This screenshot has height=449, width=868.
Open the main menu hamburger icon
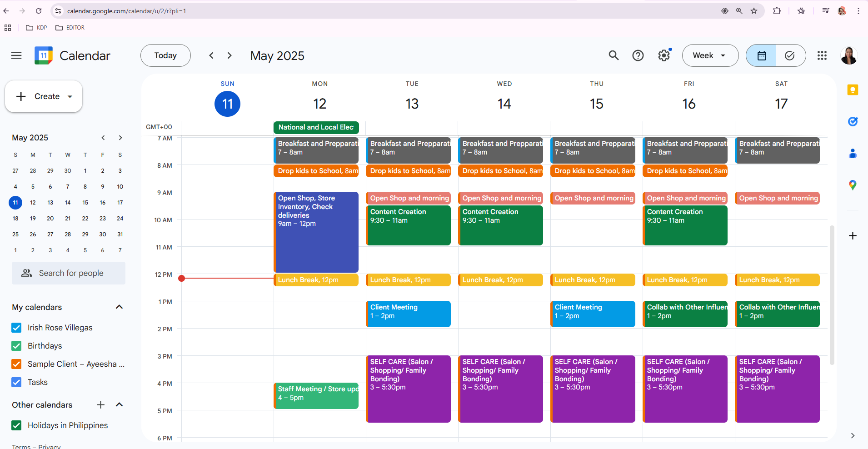coord(16,55)
